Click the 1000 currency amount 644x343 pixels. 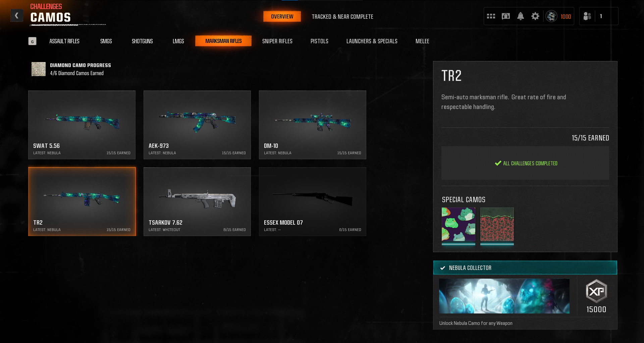(566, 16)
